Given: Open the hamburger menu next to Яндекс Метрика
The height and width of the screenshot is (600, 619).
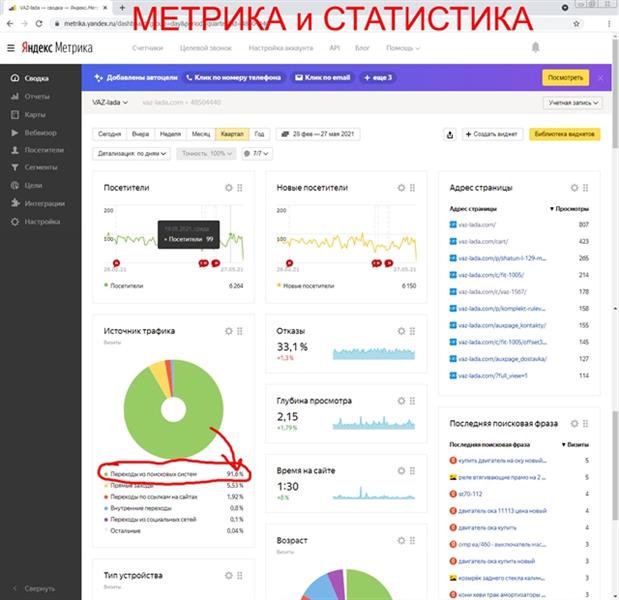Looking at the screenshot, I should tap(11, 48).
